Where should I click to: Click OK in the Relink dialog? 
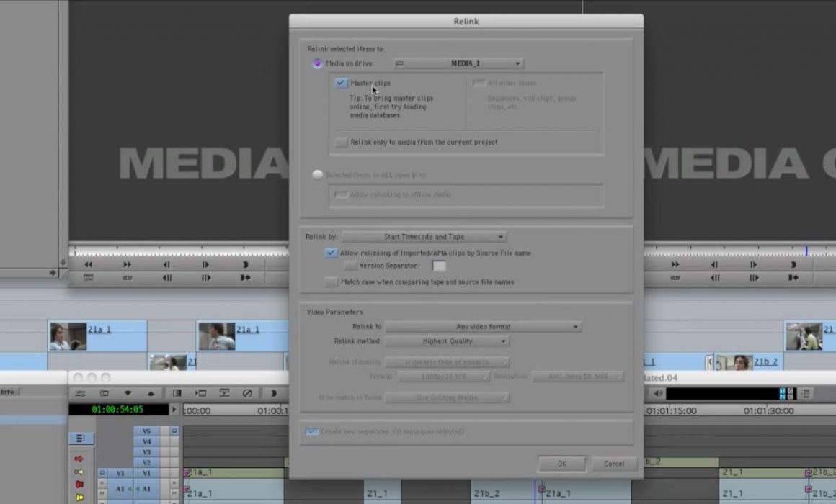(562, 464)
